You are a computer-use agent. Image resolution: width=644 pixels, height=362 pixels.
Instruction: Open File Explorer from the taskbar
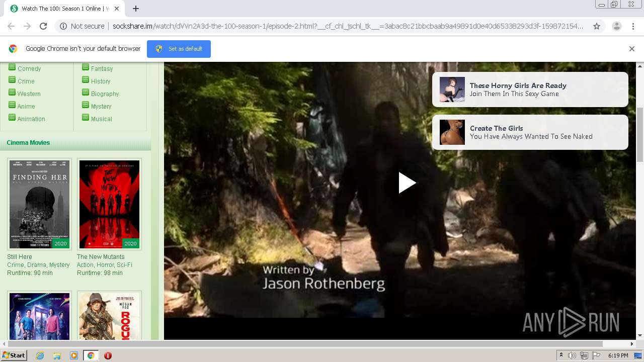[57, 355]
